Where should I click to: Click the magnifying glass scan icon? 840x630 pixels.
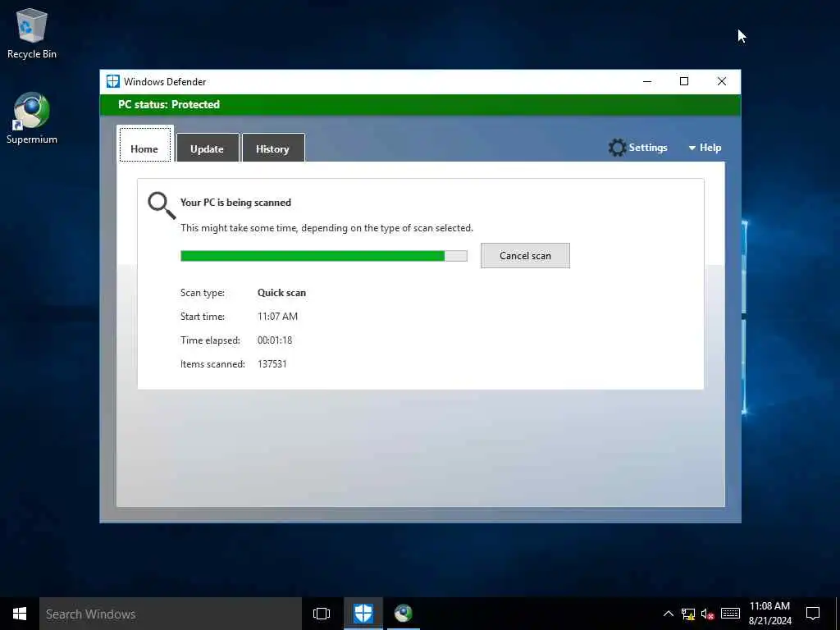162,206
